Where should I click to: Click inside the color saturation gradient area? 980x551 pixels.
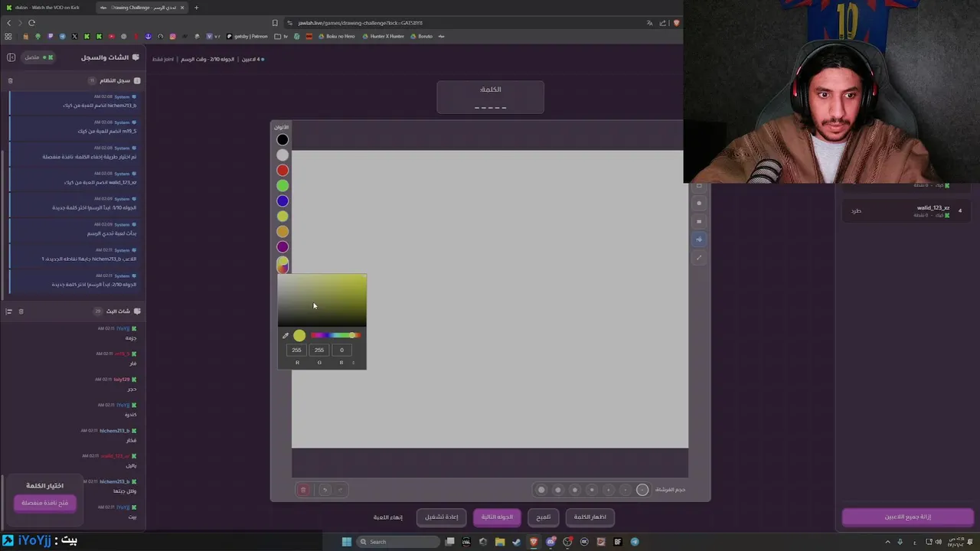[x=322, y=299]
